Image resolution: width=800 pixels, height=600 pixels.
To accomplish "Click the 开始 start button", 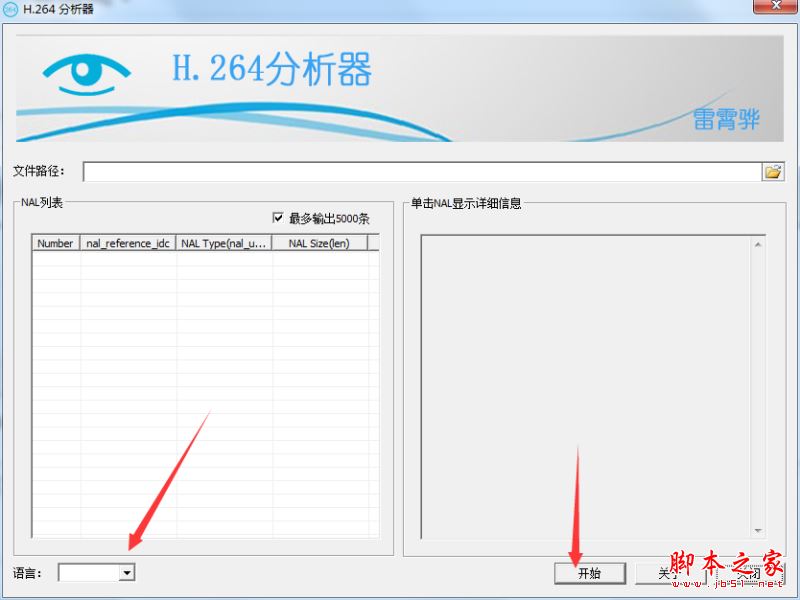I will (590, 573).
